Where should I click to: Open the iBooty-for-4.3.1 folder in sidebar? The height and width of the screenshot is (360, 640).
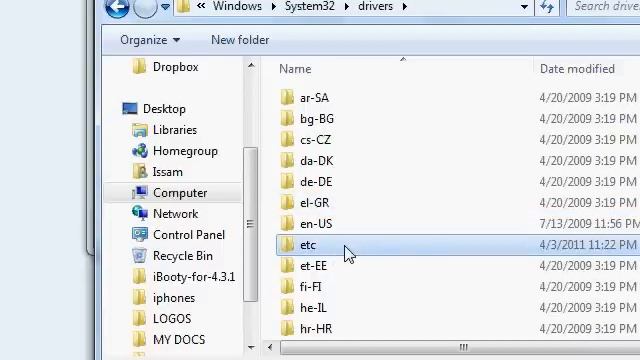point(194,277)
